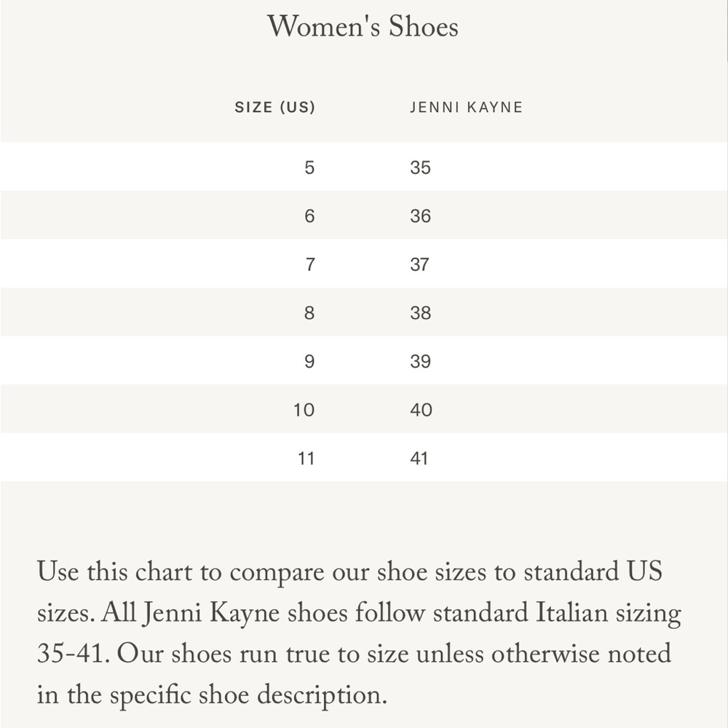Click the Jenni Kayne size 41 cell
This screenshot has height=728, width=728.
point(419,458)
